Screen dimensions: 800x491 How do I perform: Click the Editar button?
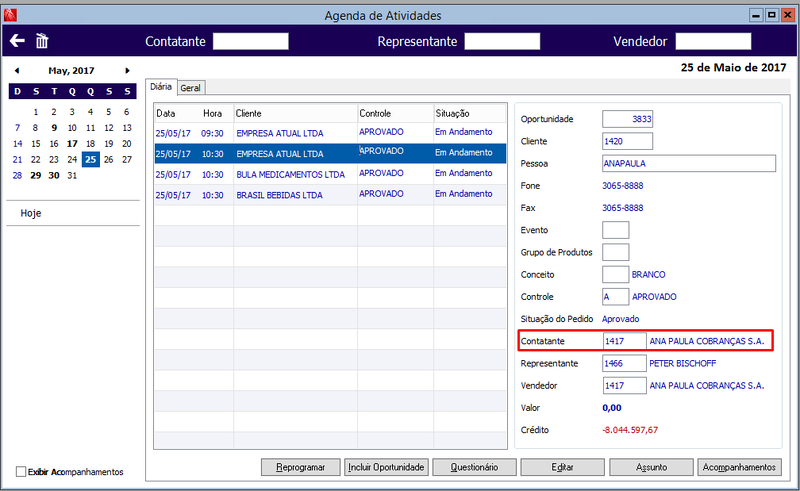pyautogui.click(x=562, y=467)
